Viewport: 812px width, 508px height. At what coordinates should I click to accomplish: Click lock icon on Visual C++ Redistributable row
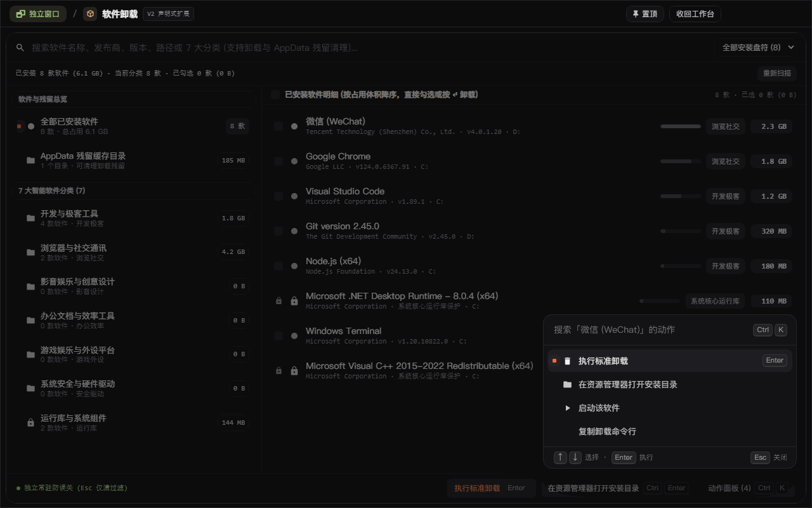point(294,371)
